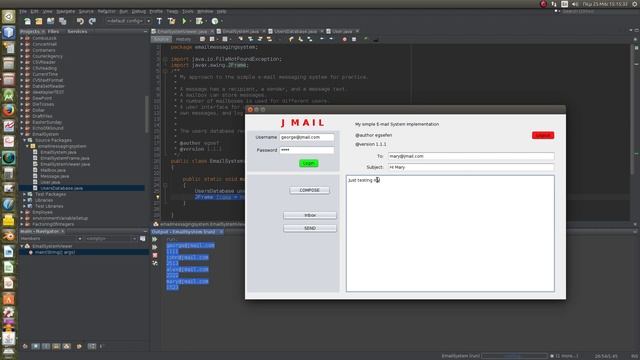This screenshot has height=360, width=640.
Task: Click the network arrows indicator in top panel
Action: (x=554, y=4)
